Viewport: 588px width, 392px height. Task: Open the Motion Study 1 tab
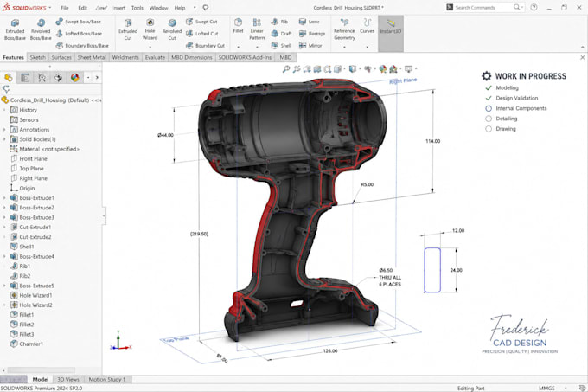point(107,379)
